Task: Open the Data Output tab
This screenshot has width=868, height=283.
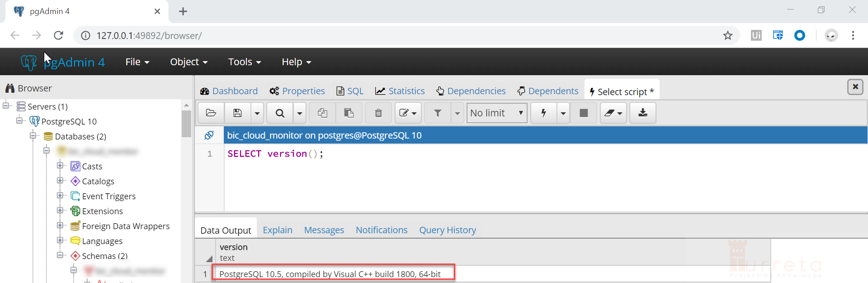Action: pyautogui.click(x=226, y=230)
